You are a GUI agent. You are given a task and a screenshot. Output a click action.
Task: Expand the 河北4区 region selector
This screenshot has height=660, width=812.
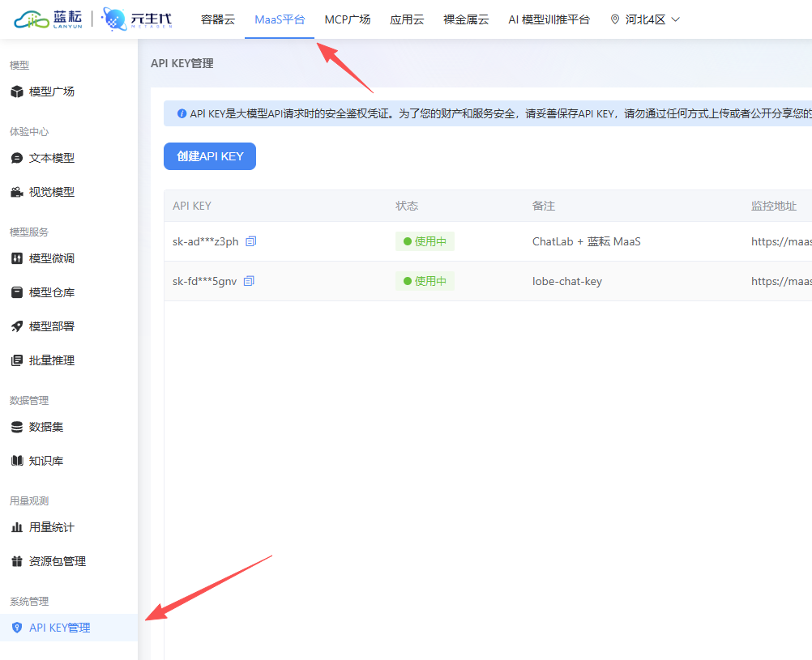point(646,19)
